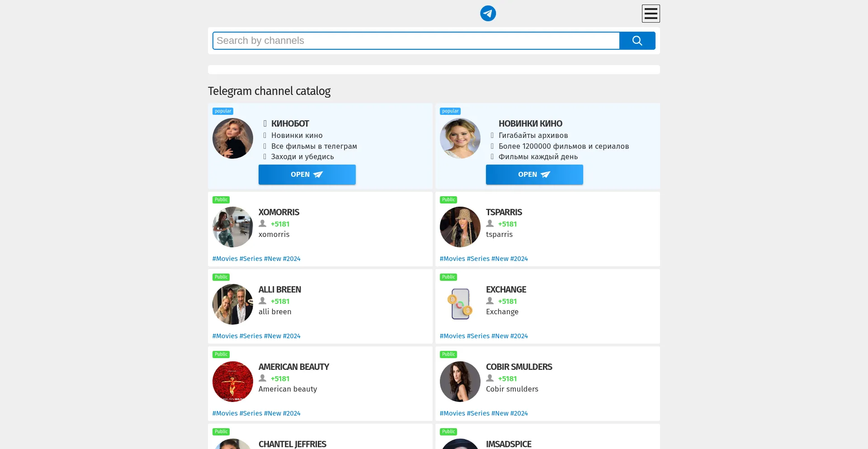
Task: Open the CHANTEL JEFFRIES channel title
Action: coord(292,444)
